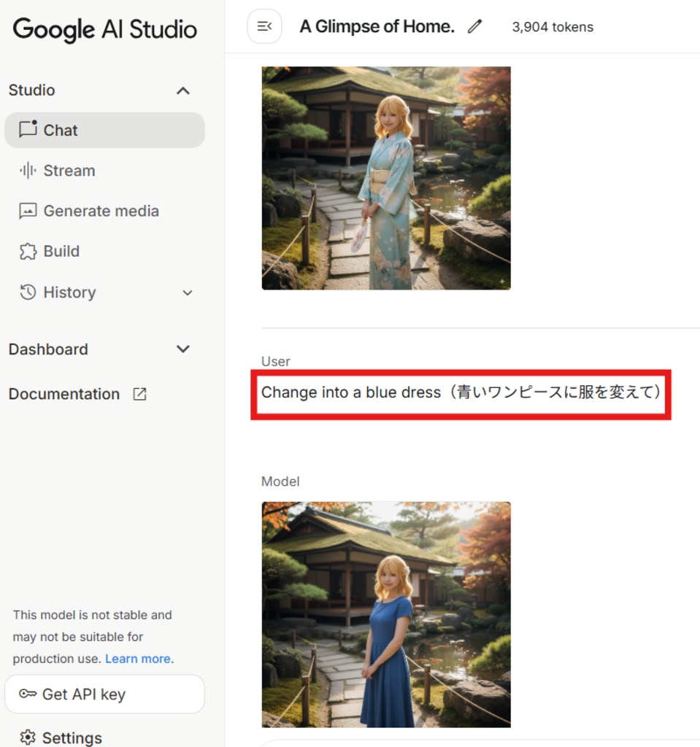Open the kimono garden image thumbnail
The image size is (700, 747).
[x=386, y=178]
